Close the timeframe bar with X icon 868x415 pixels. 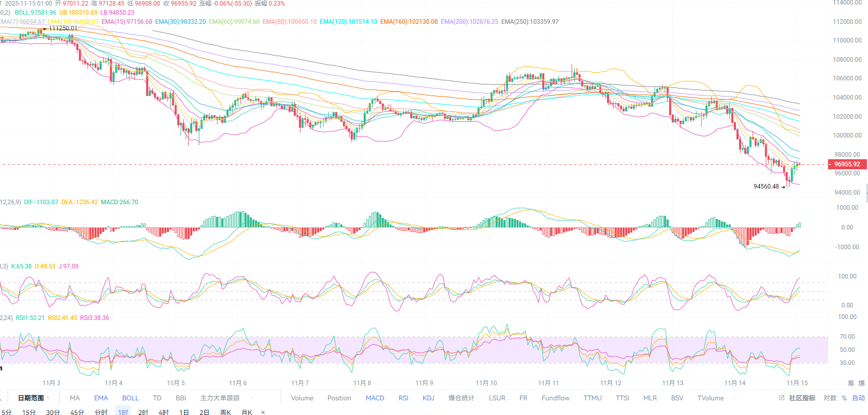click(x=263, y=412)
